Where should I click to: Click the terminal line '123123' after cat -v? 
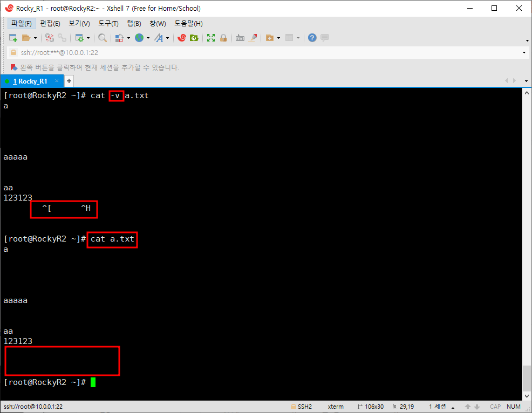18,198
